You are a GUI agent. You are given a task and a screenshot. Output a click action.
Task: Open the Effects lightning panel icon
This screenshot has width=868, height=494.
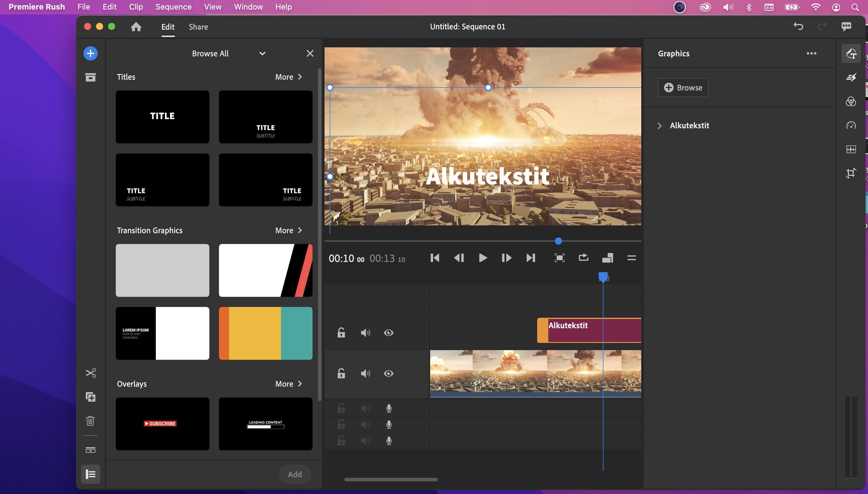point(851,77)
